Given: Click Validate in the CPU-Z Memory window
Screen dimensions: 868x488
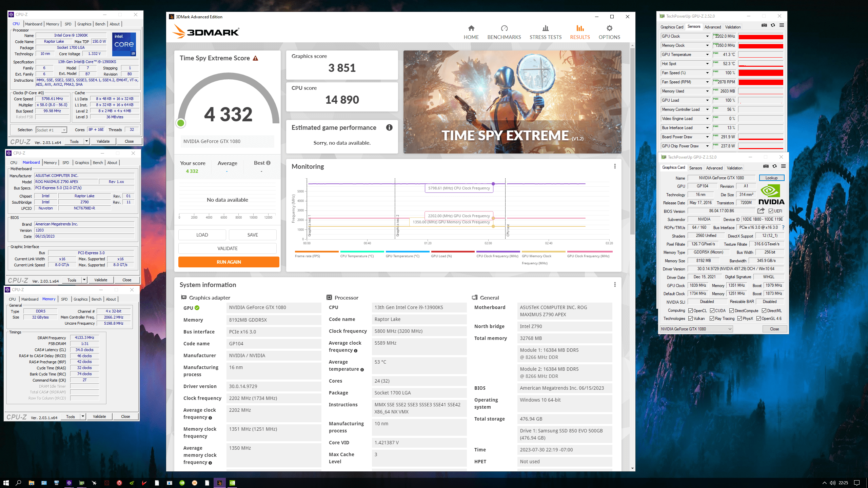Looking at the screenshot, I should [99, 416].
